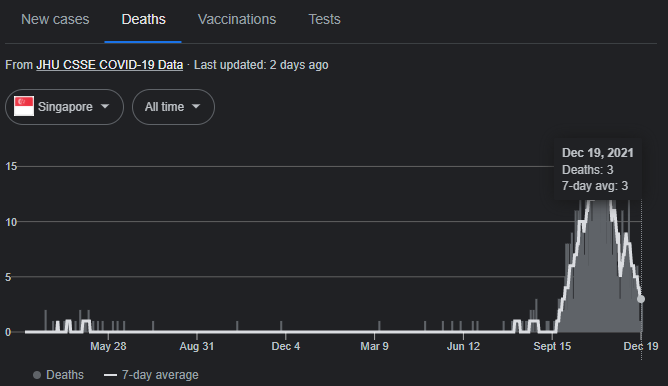Image resolution: width=668 pixels, height=386 pixels.
Task: Click the Mar 9 axis label
Action: click(374, 346)
